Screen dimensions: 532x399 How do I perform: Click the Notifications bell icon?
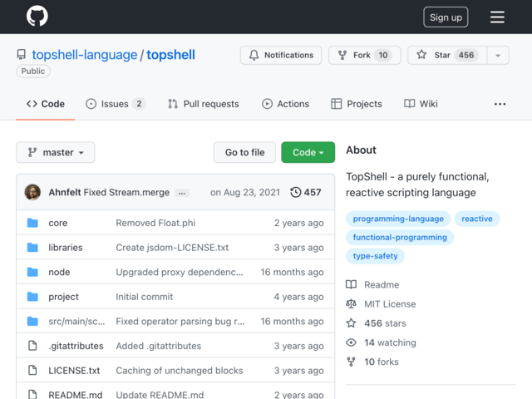point(254,55)
